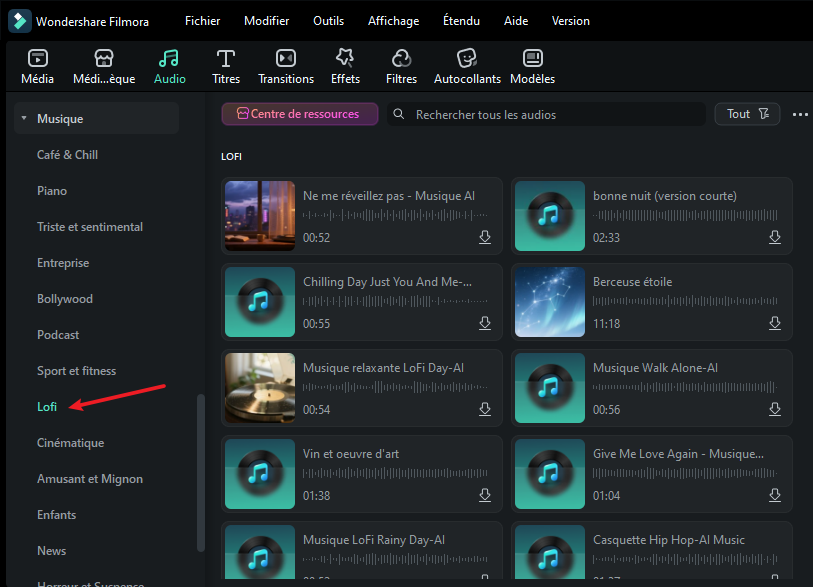Click the Musique relaxante LoFi Day thumbnail
The height and width of the screenshot is (587, 813).
260,388
